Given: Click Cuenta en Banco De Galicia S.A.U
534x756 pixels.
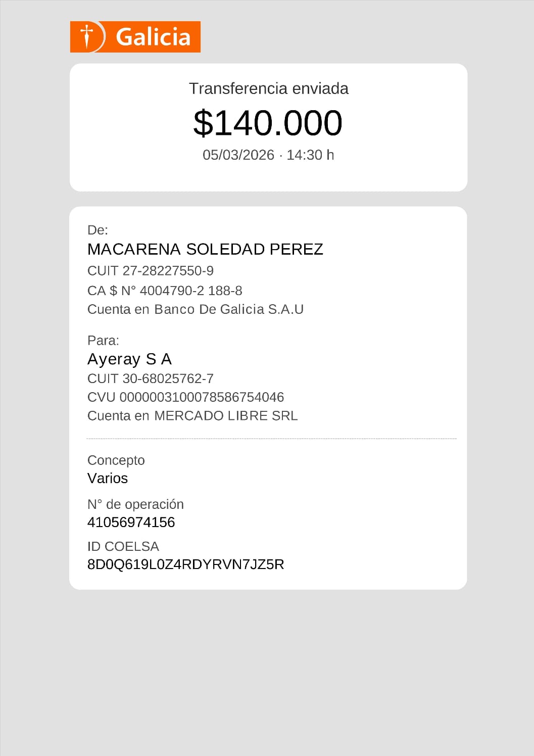Looking at the screenshot, I should point(196,309).
